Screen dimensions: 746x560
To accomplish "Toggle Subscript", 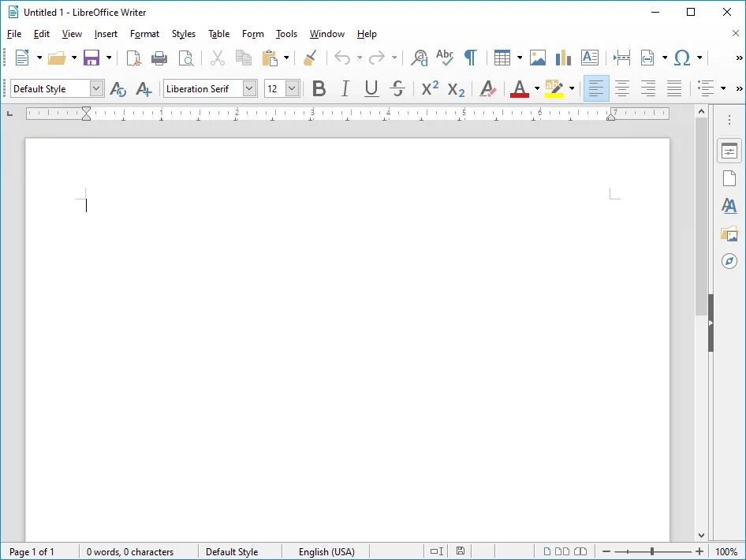I will click(456, 89).
